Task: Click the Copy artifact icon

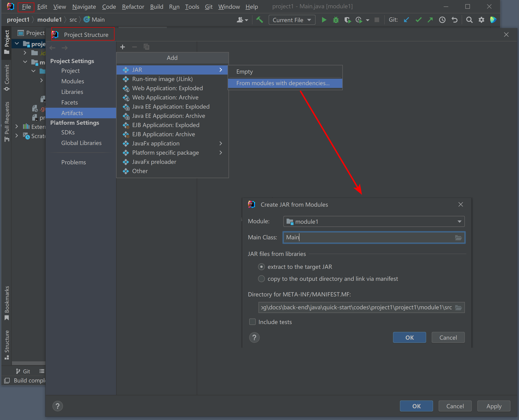Action: click(146, 47)
